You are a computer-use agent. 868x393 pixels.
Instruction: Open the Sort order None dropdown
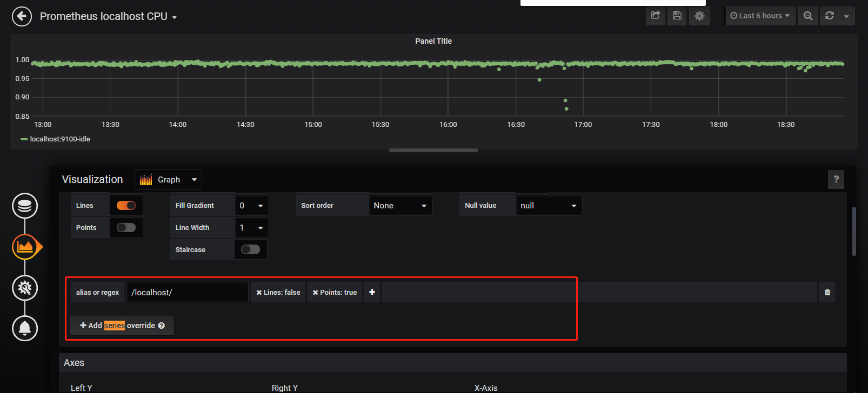400,206
